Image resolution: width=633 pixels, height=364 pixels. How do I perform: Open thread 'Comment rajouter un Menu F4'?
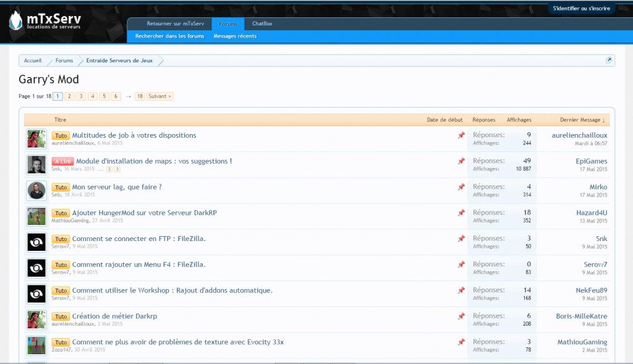[138, 265]
